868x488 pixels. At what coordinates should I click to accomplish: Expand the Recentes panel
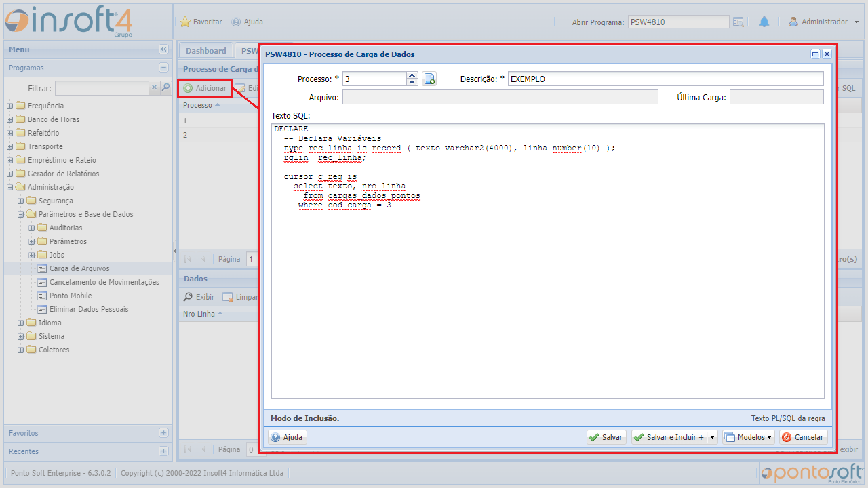pyautogui.click(x=163, y=451)
